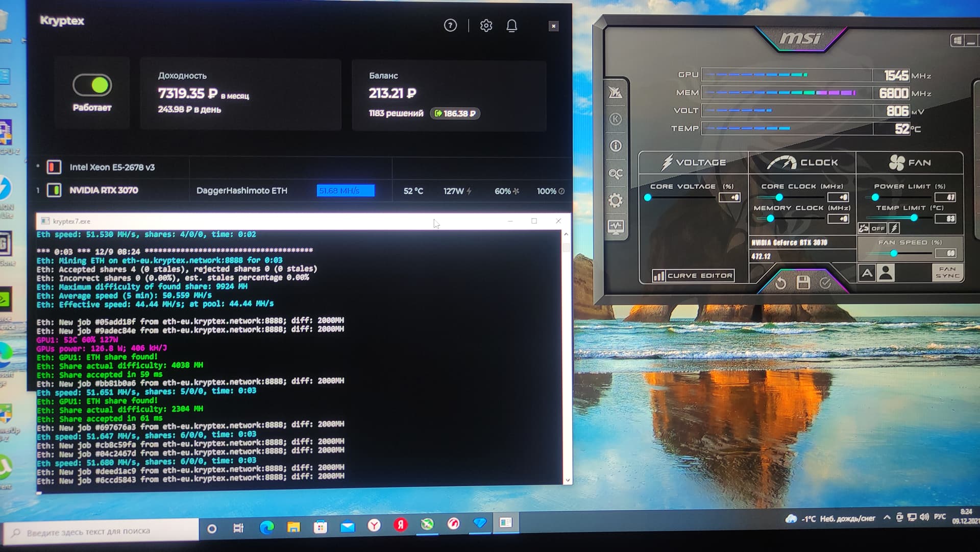The height and width of the screenshot is (552, 980).
Task: Click the Баланс 213.21 ₽ value
Action: (393, 93)
